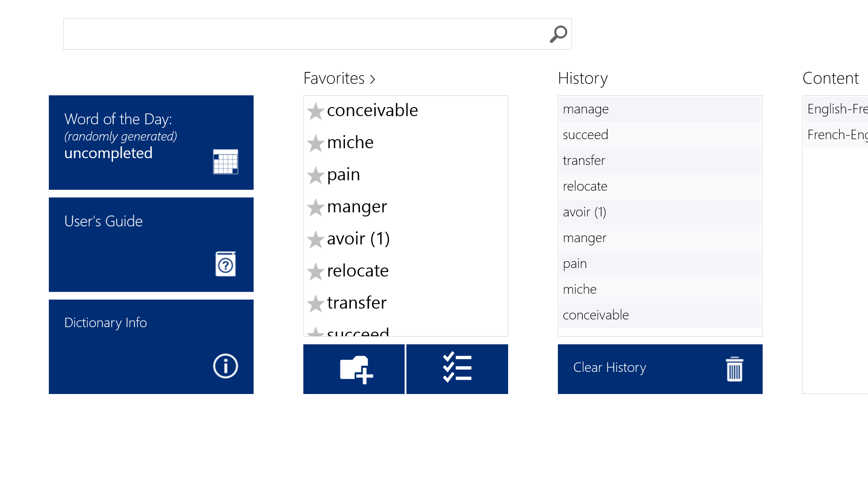Select French-English dictionary in Content

(x=836, y=135)
